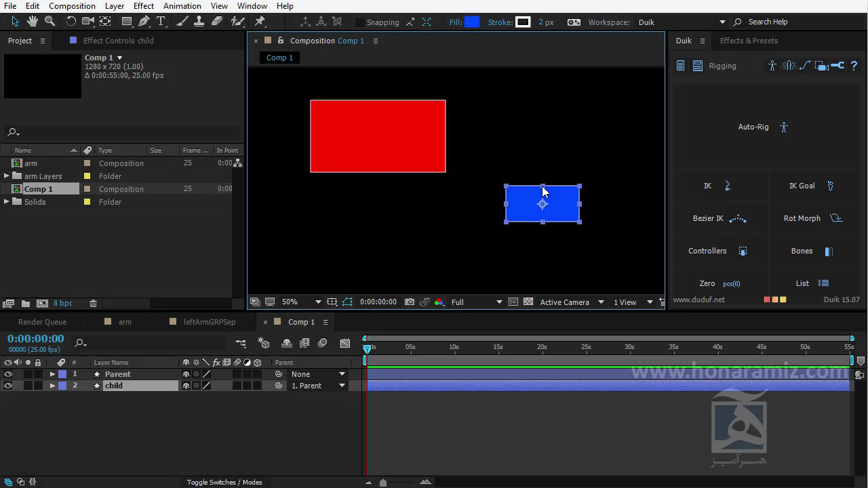Click the Duik Bones icon
The height and width of the screenshot is (488, 868).
(829, 251)
